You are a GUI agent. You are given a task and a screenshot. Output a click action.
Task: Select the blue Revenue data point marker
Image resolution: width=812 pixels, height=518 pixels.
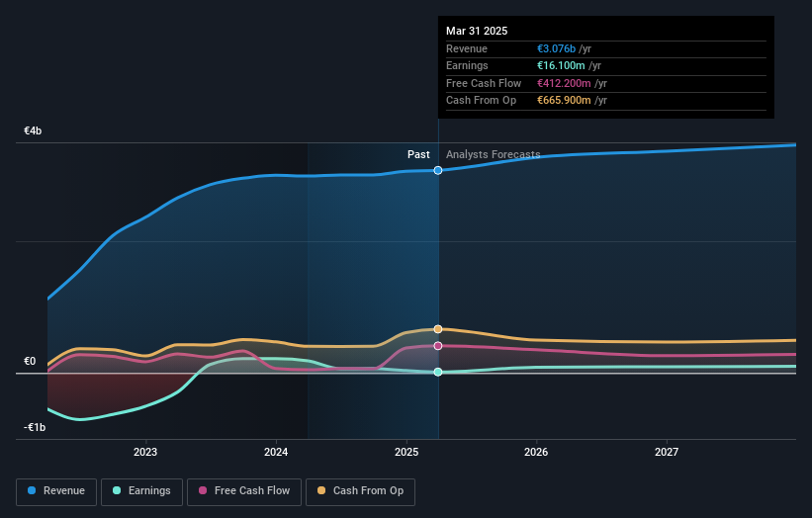[438, 170]
